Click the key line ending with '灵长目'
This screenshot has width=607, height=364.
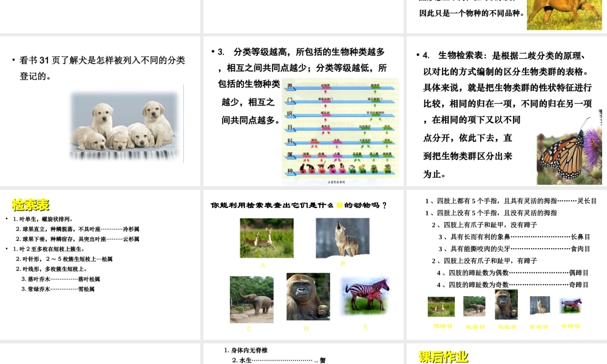coord(511,201)
